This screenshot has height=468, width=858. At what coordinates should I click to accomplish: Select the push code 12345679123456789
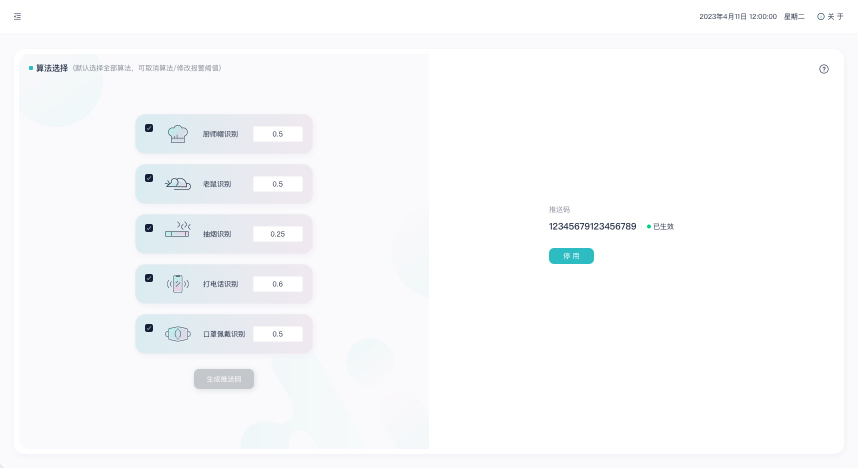click(x=593, y=227)
